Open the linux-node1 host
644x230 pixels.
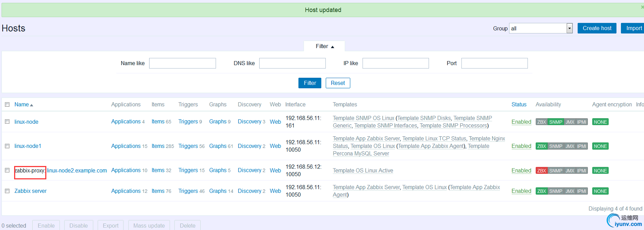(x=28, y=146)
